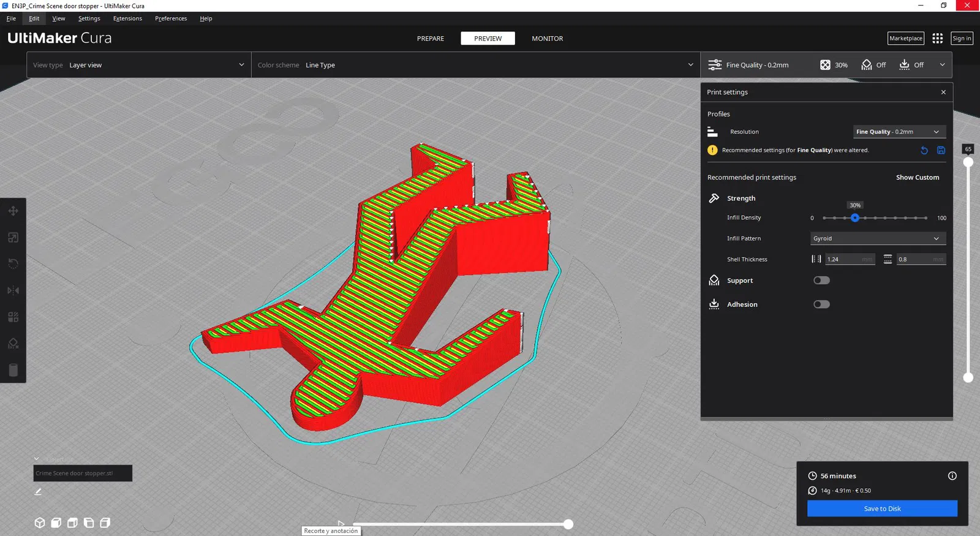The height and width of the screenshot is (536, 980).
Task: Switch to left side view icon
Action: click(89, 523)
